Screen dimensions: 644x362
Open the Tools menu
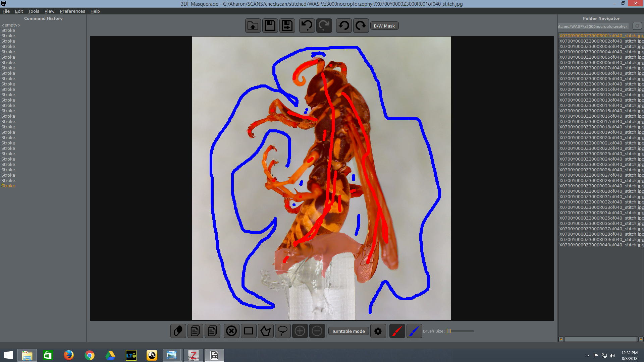34,11
